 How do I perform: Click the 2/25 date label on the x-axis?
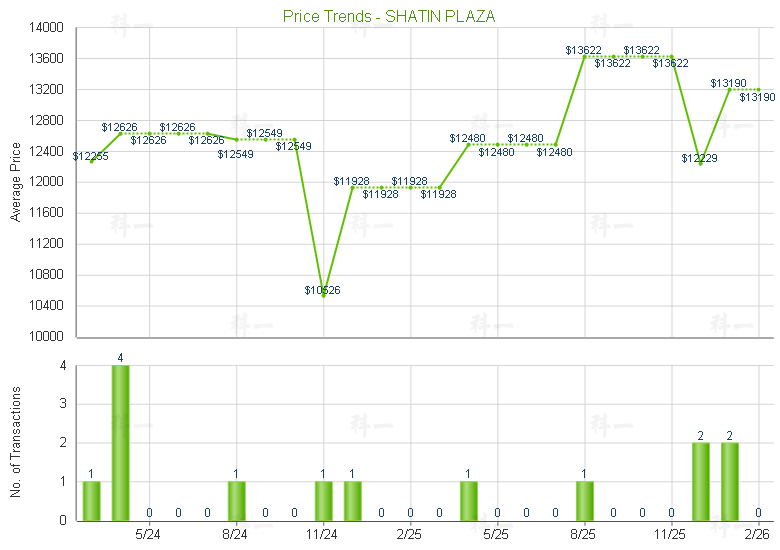(409, 534)
